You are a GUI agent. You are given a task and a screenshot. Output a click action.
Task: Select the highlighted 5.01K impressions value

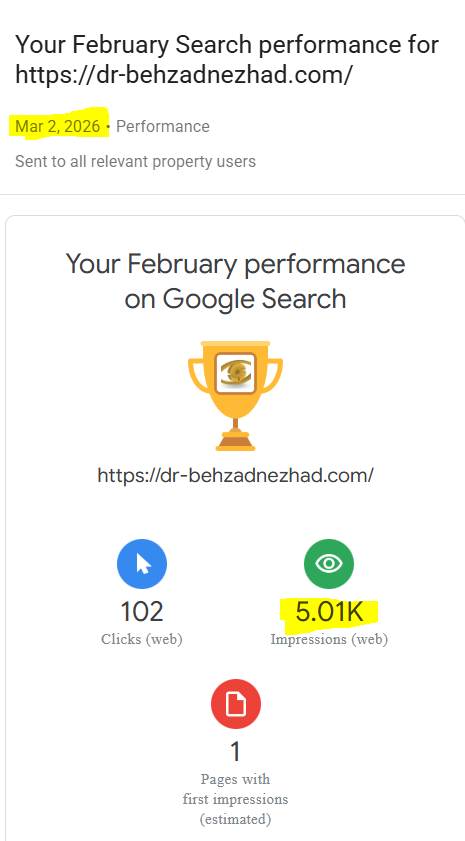(x=329, y=612)
